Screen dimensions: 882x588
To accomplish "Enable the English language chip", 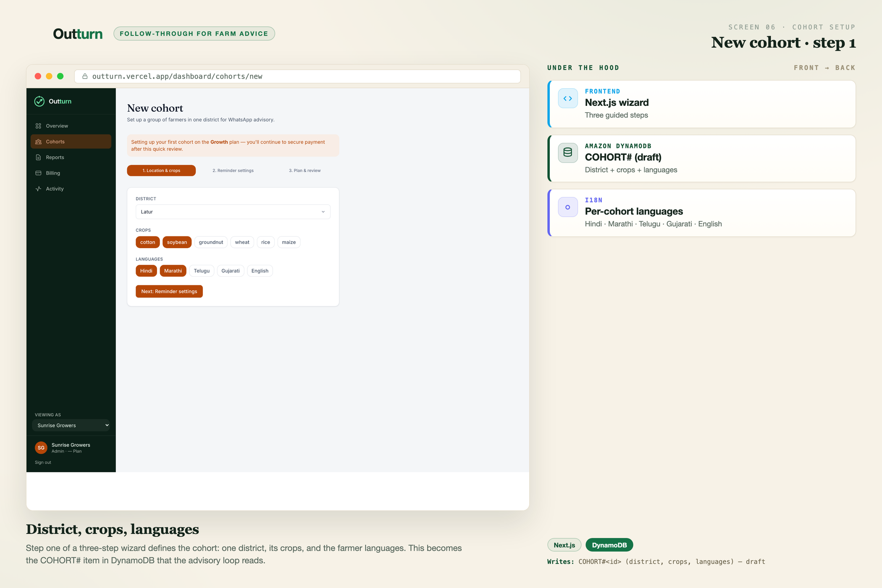I will (x=260, y=271).
